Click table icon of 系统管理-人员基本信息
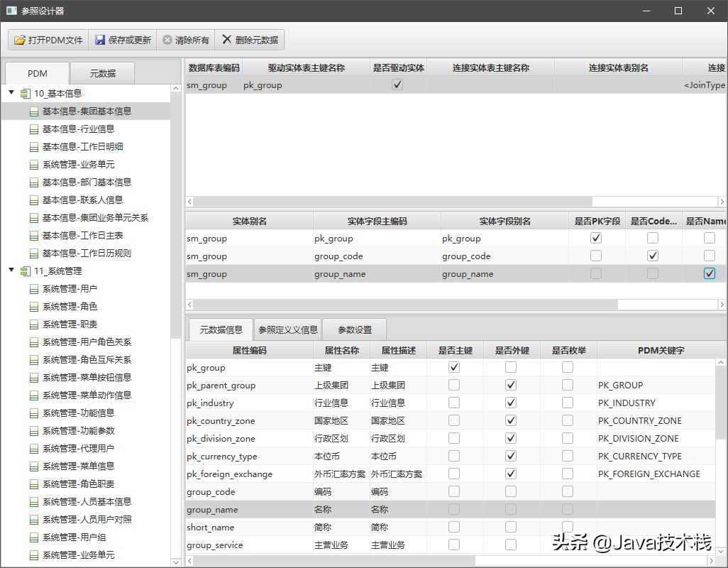 pos(34,502)
